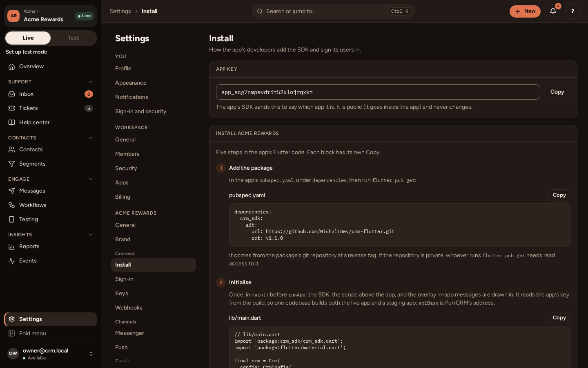Image resolution: width=588 pixels, height=368 pixels.
Task: Open the Inbox tray icon
Action: 12,94
